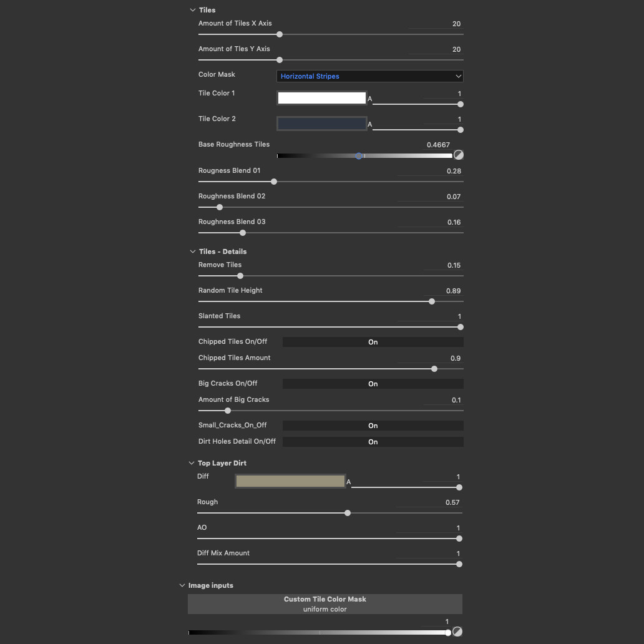Collapse the Tiles section
644x644 pixels.
pos(193,10)
